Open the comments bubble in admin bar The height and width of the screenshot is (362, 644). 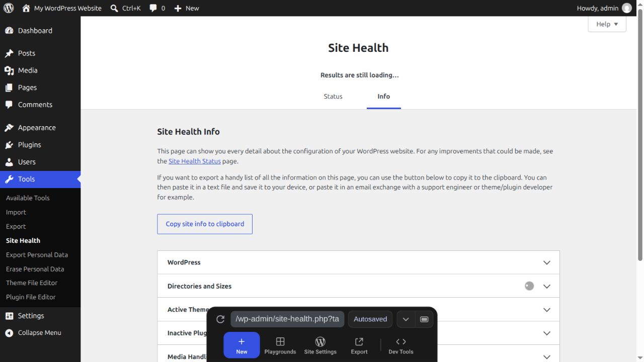(157, 8)
